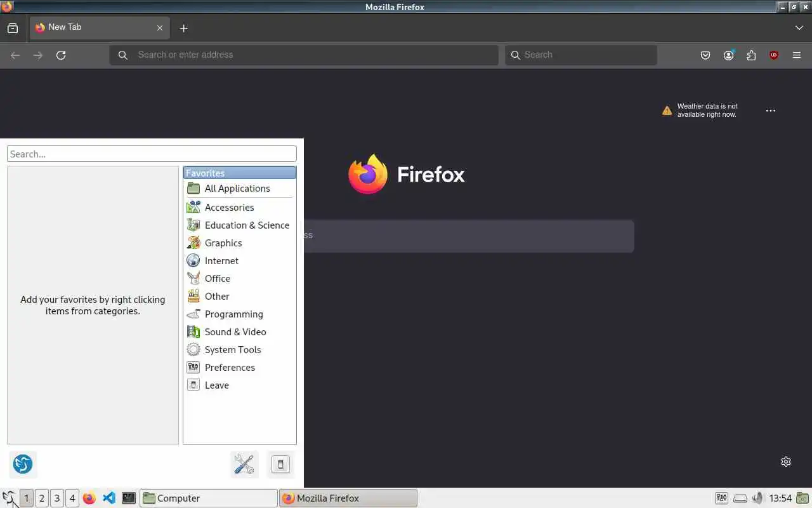Switch to Mozilla Firefox taskbar window
This screenshot has width=812, height=508.
pos(348,498)
